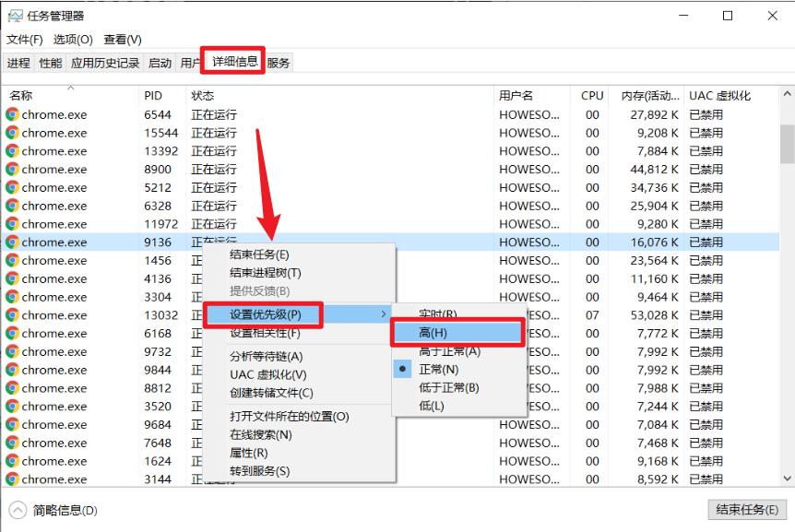795x532 pixels.
Task: Click the chrome.exe icon beside PID 9844
Action: click(x=11, y=370)
